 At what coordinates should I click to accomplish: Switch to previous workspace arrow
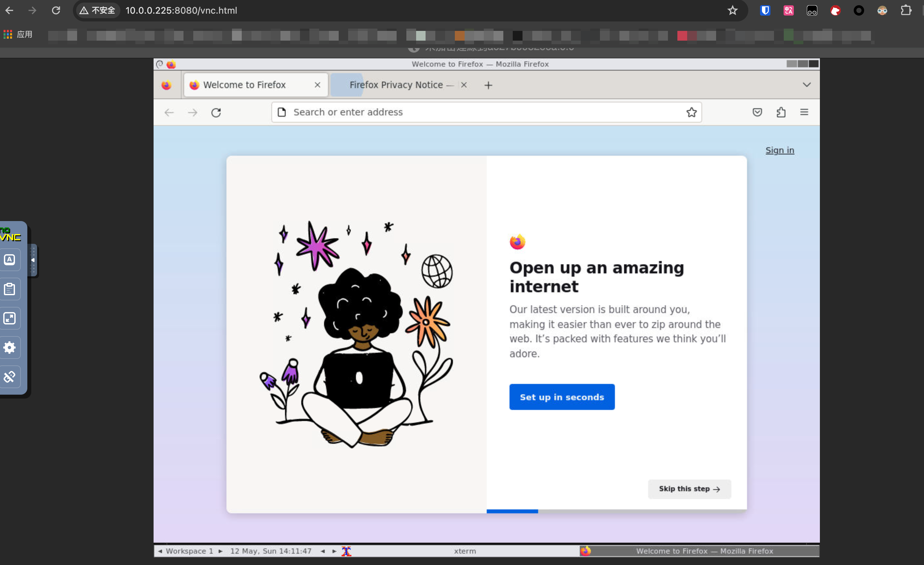[x=160, y=551]
